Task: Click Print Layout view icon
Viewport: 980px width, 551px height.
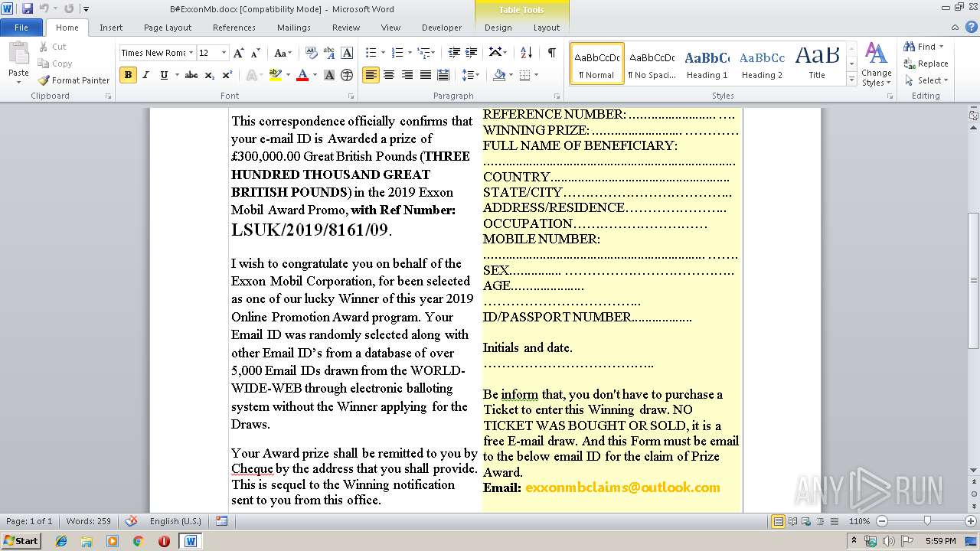Action: coord(778,521)
